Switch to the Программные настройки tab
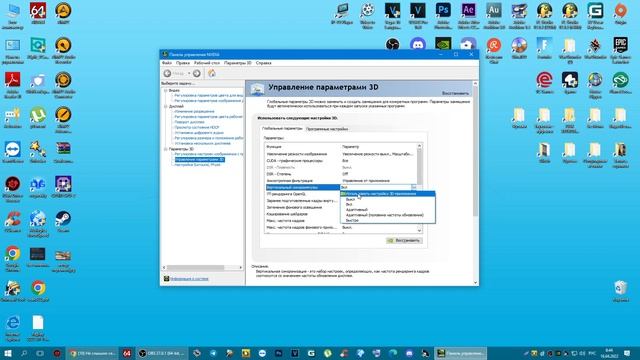This screenshot has height=360, width=640. pos(327,129)
